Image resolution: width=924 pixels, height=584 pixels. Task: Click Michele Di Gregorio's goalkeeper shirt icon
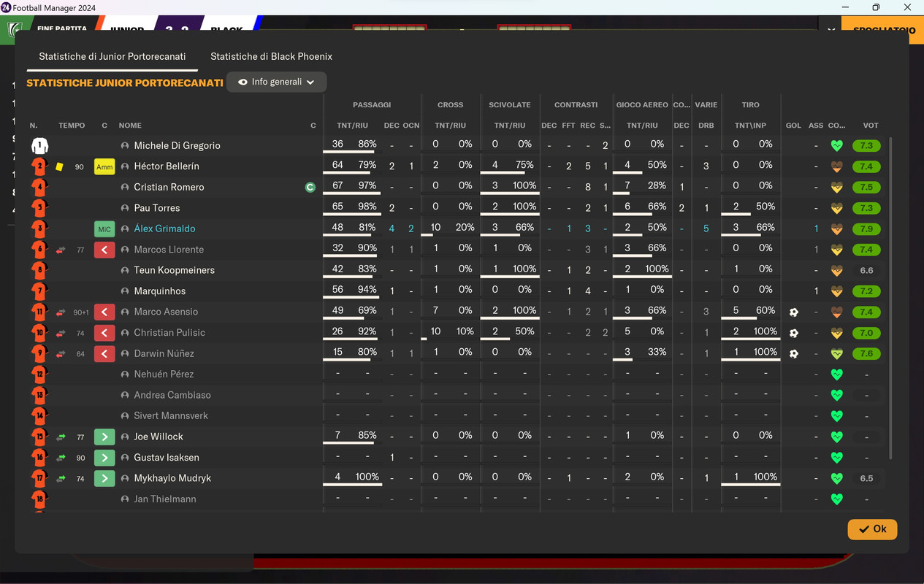(39, 145)
